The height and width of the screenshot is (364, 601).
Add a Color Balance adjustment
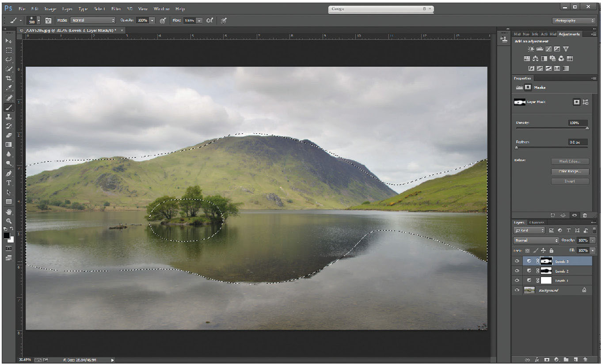point(535,58)
